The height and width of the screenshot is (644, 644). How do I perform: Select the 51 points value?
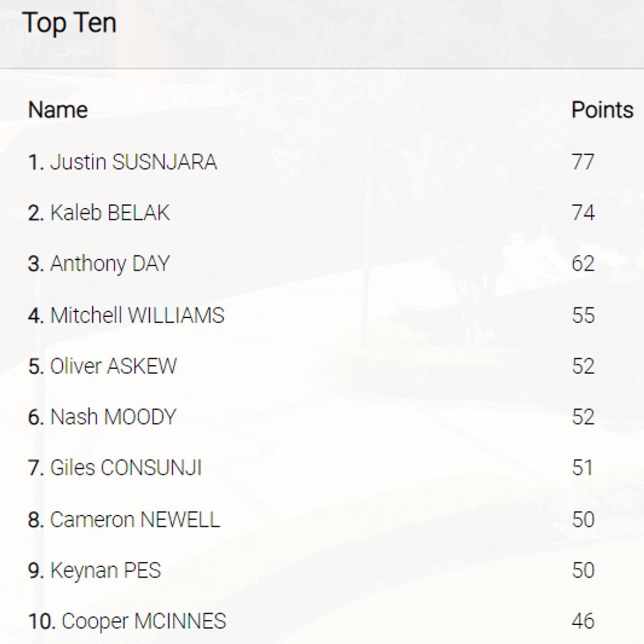click(x=582, y=468)
